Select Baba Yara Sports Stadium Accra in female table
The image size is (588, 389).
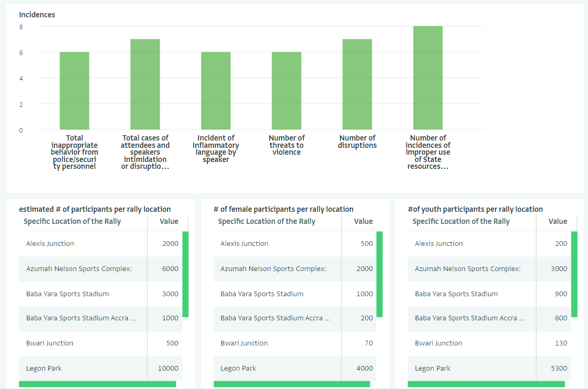point(275,318)
